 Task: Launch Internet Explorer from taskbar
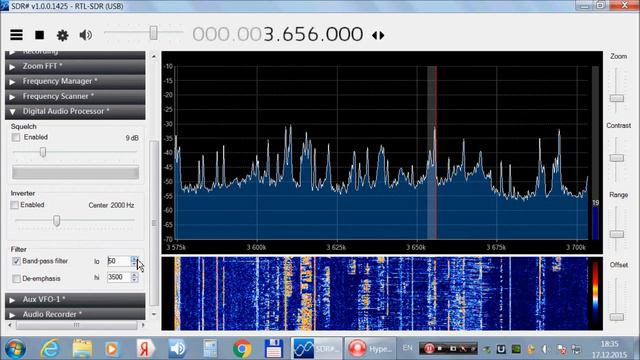click(x=50, y=349)
